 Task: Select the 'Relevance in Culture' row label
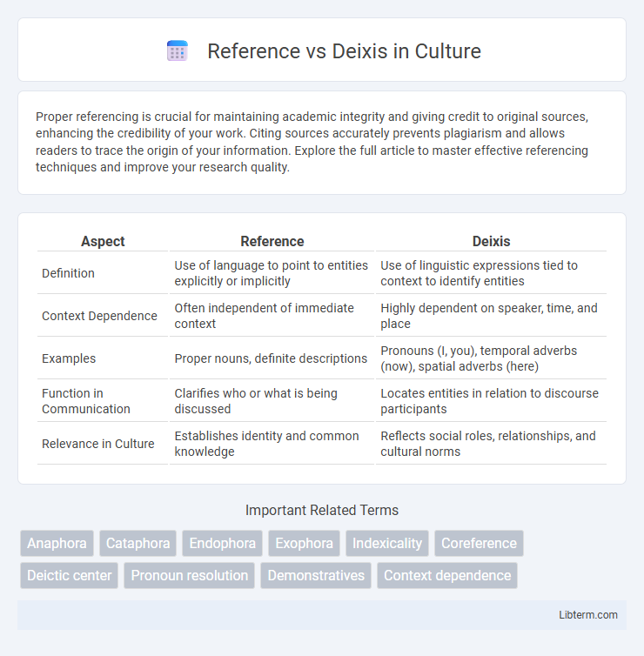98,444
